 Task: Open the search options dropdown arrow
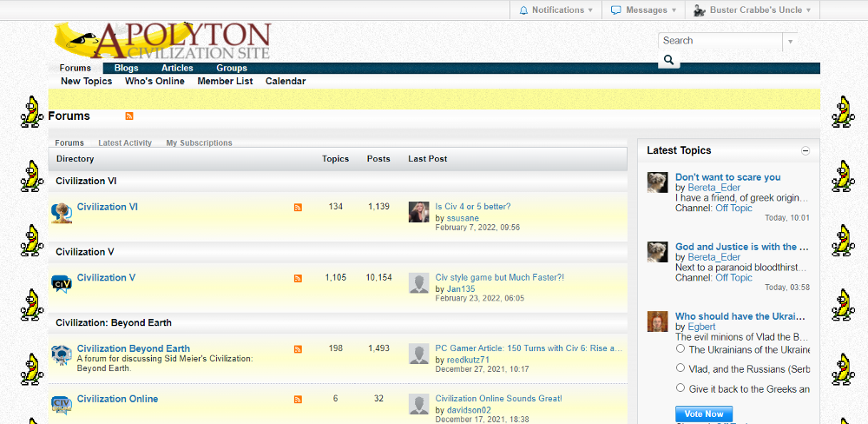(x=790, y=42)
